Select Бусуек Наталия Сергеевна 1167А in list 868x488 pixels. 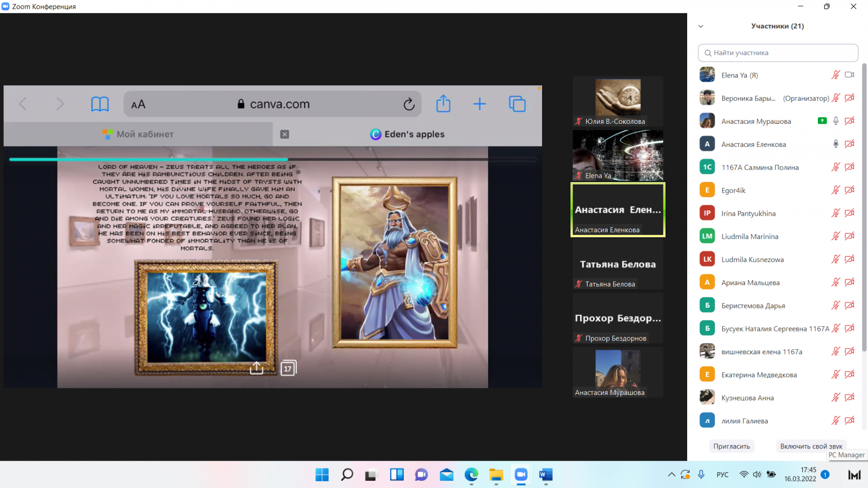778,329
